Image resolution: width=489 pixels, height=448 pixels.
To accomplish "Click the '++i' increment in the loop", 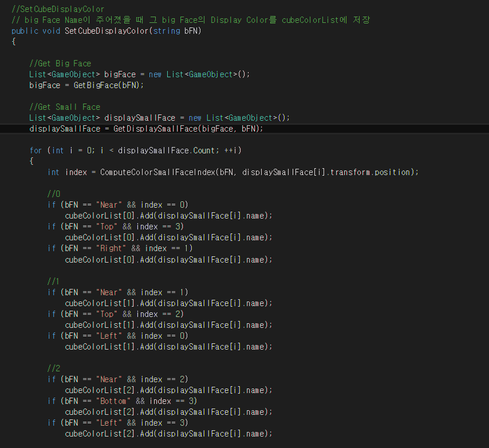I will coord(230,150).
